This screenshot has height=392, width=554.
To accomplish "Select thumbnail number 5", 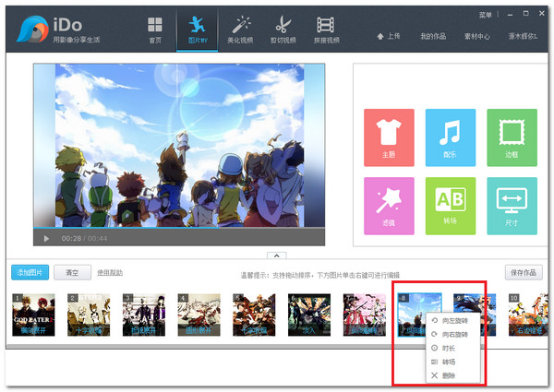I will (x=254, y=315).
